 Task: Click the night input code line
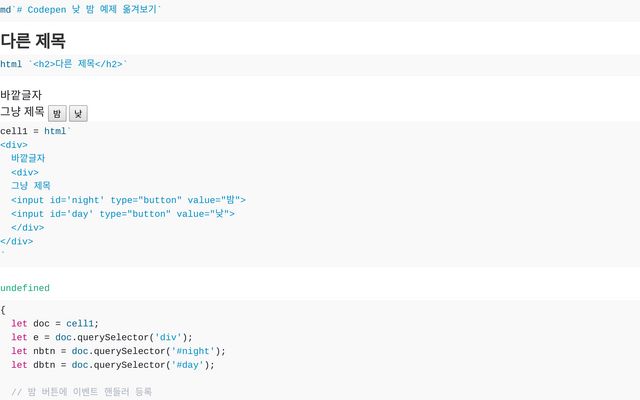[x=128, y=200]
